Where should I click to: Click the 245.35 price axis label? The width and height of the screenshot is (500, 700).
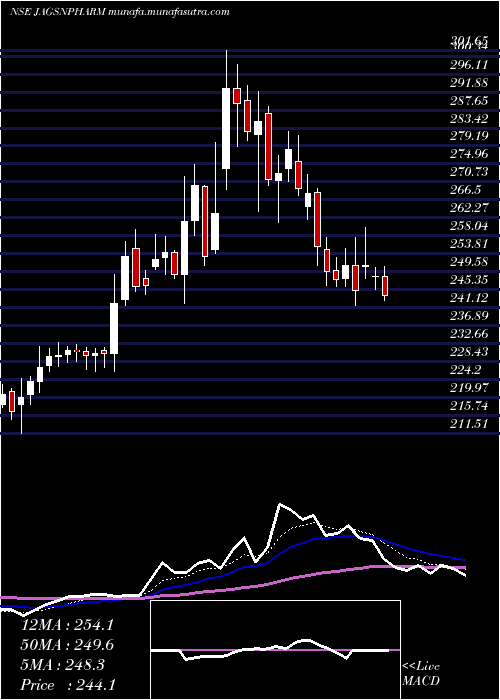tap(469, 280)
